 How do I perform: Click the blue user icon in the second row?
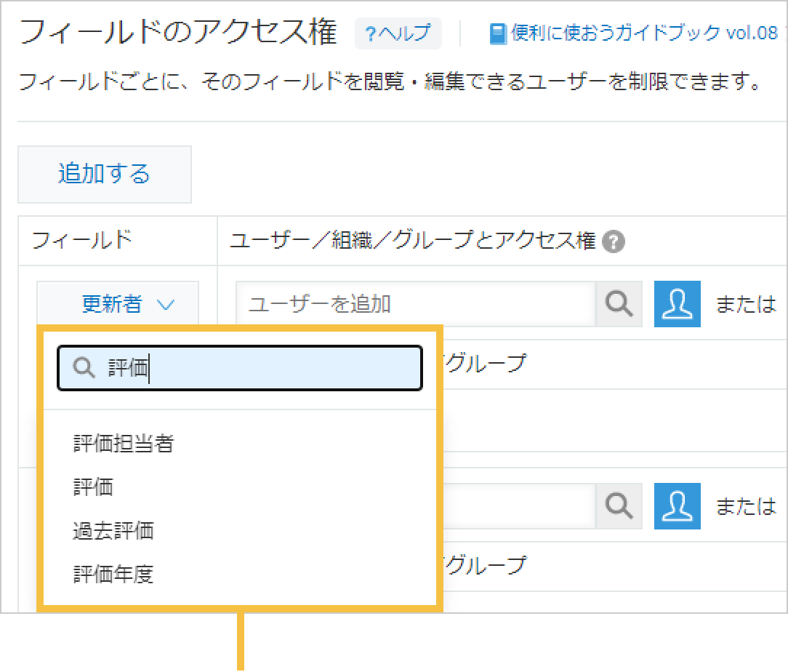coord(677,506)
